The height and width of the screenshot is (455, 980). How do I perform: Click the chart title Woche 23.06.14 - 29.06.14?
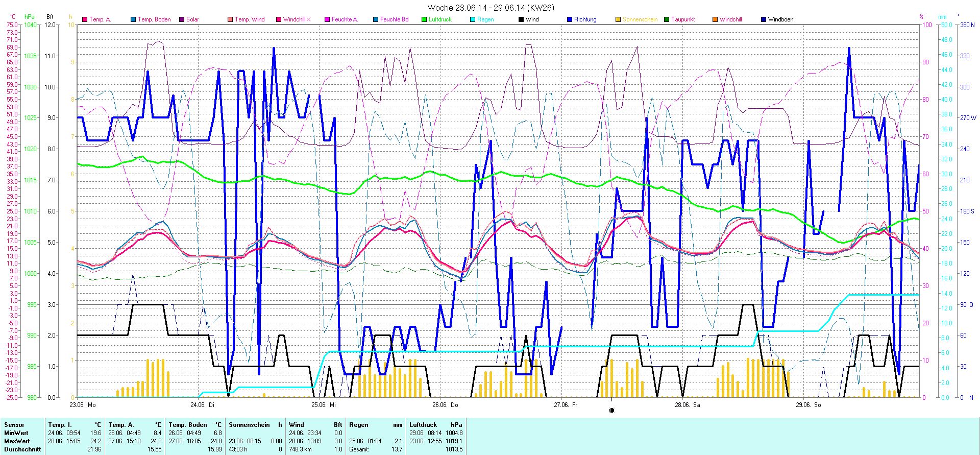coord(490,8)
